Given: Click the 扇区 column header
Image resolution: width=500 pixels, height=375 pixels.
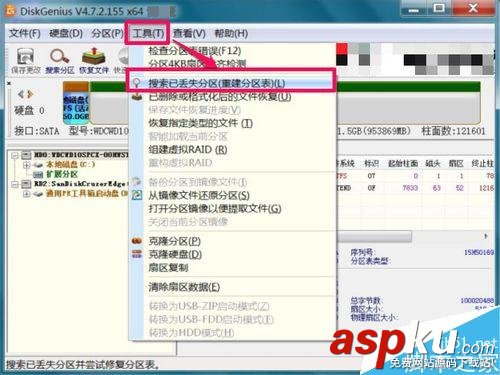Looking at the screenshot, I should pos(456,163).
